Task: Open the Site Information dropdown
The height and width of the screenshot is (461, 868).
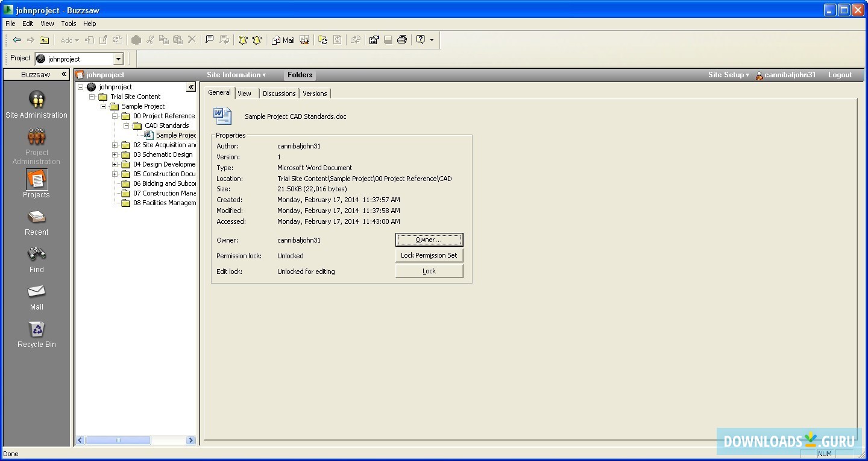Action: point(236,75)
